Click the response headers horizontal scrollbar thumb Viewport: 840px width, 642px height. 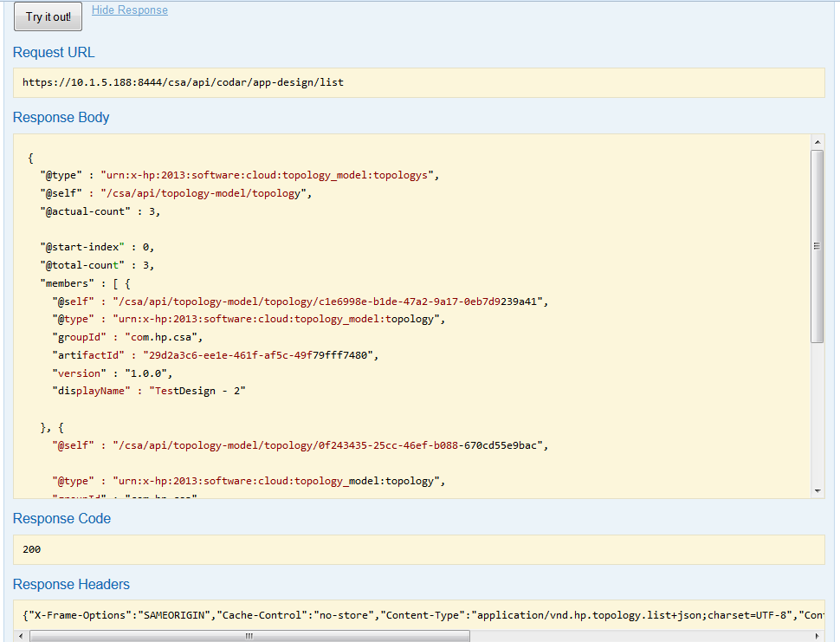coord(249,636)
